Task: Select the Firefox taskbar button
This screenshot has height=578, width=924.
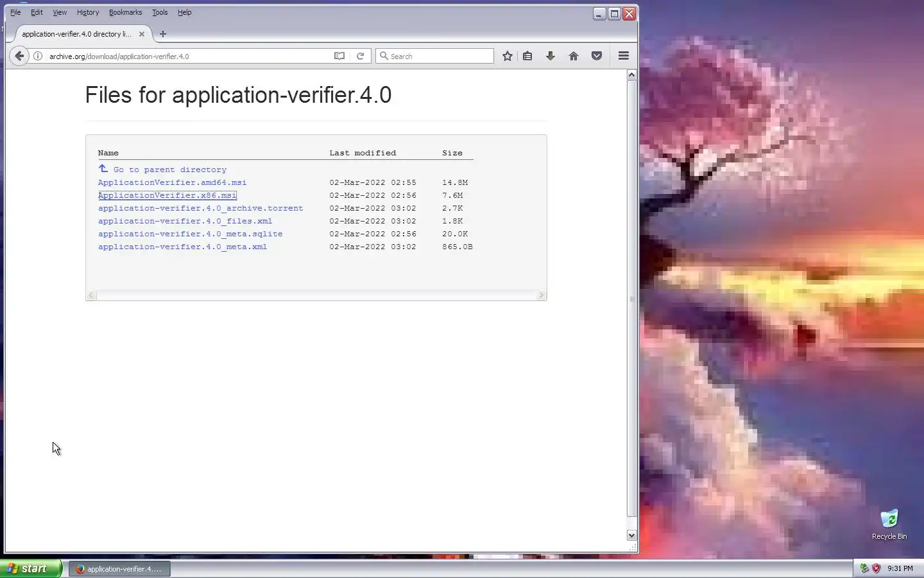Action: [x=119, y=569]
